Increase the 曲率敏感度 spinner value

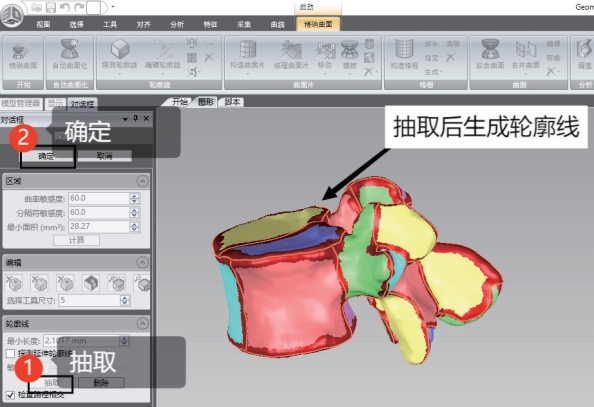(134, 196)
